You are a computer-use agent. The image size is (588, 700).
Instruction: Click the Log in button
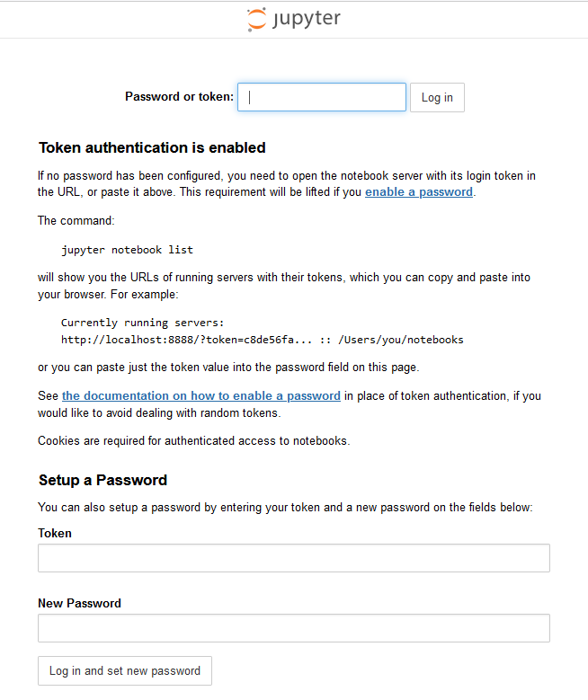point(437,97)
